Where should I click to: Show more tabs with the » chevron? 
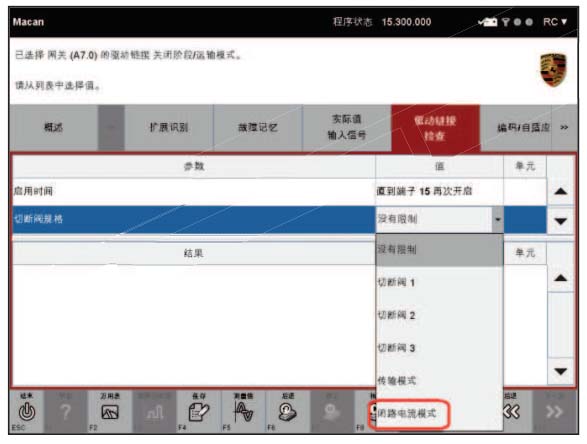[564, 128]
